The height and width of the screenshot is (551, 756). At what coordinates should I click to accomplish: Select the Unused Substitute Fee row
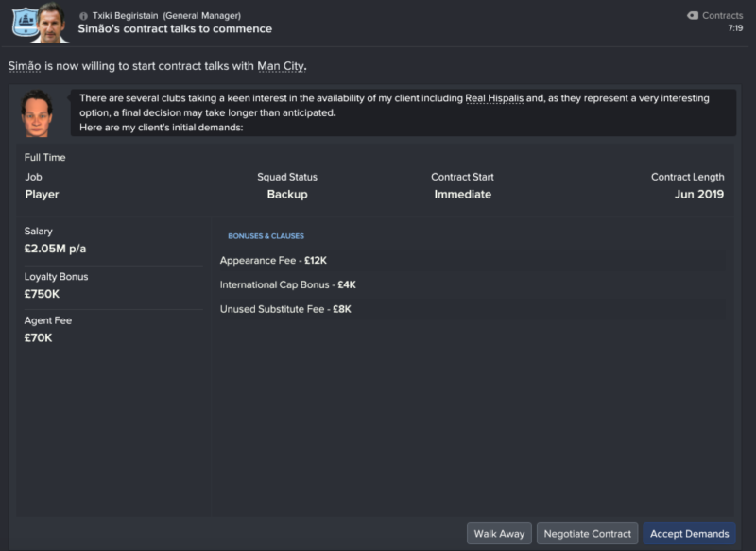[472, 309]
